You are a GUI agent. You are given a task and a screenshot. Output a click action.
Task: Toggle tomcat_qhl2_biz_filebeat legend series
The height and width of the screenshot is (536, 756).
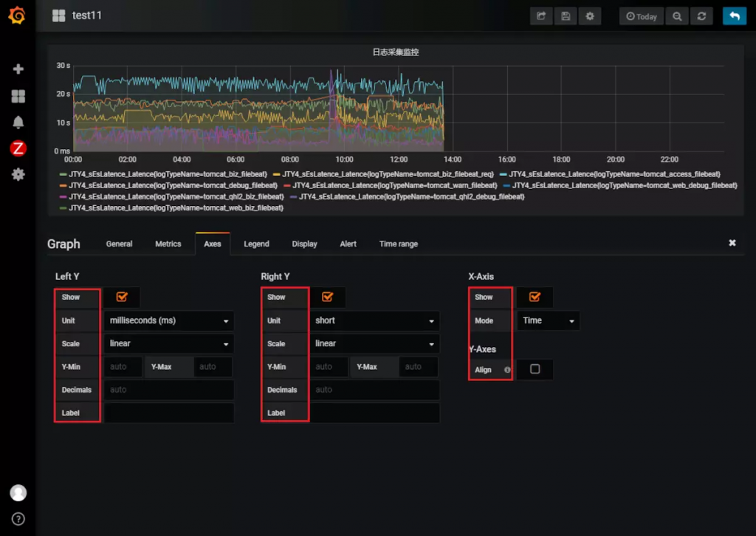[x=176, y=196]
